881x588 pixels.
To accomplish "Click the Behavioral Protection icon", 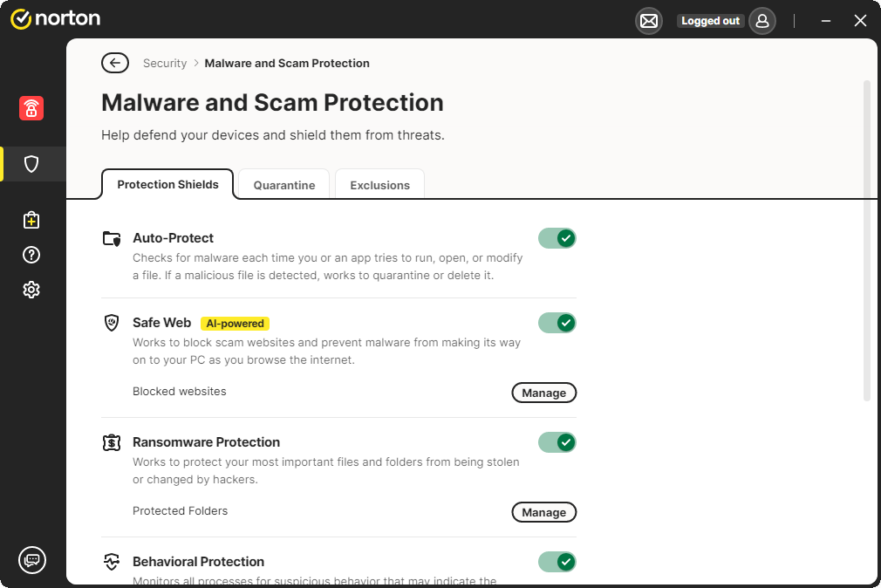I will coord(112,562).
